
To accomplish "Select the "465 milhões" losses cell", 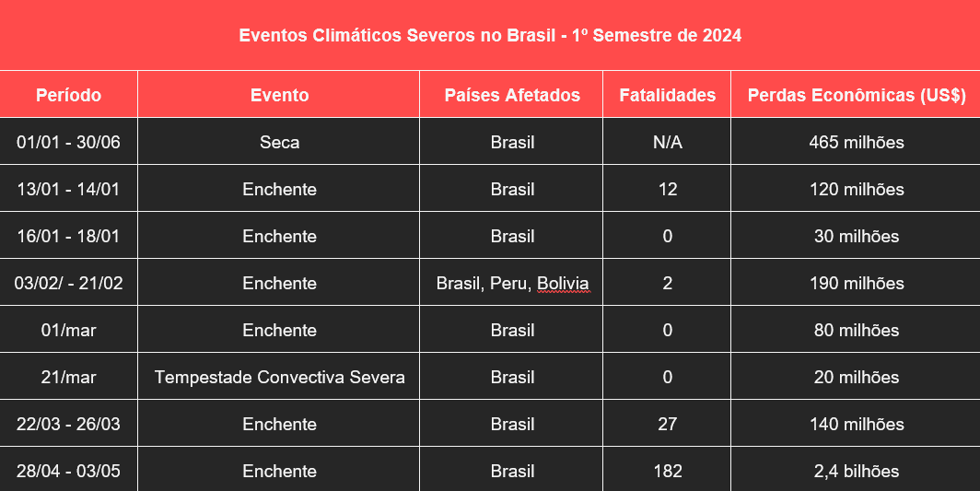I will click(856, 143).
